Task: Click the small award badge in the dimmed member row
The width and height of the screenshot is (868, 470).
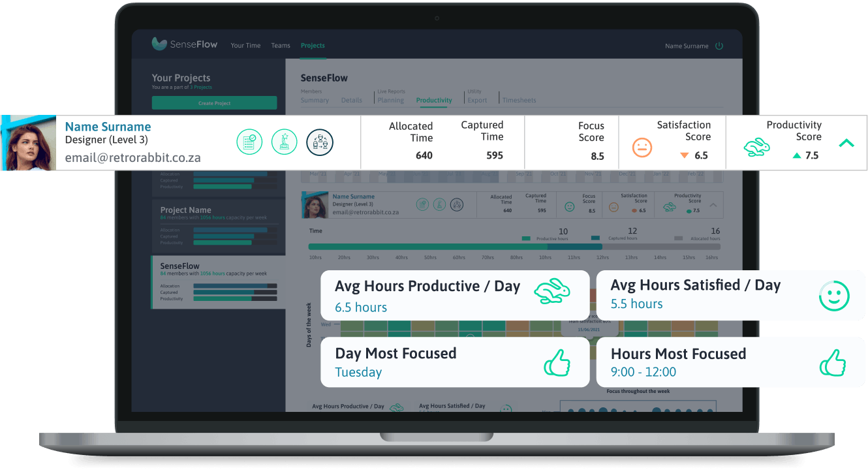Action: (x=440, y=205)
